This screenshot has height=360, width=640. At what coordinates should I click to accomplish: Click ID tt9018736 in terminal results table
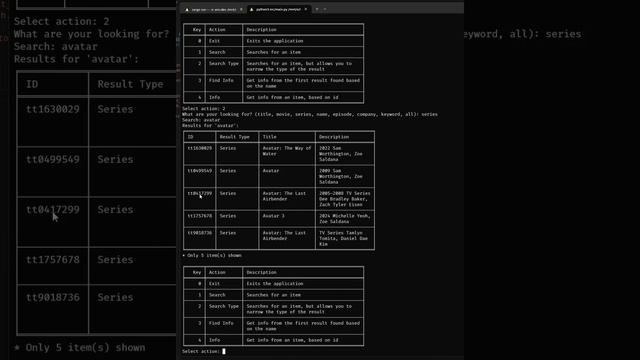(200, 233)
